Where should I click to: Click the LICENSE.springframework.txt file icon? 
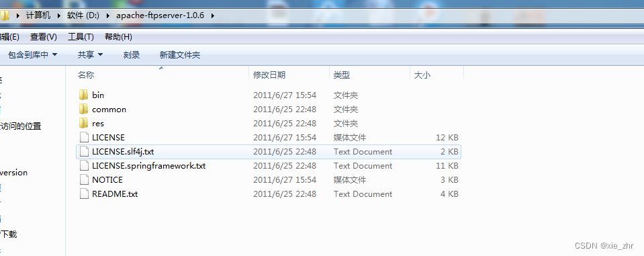84,165
